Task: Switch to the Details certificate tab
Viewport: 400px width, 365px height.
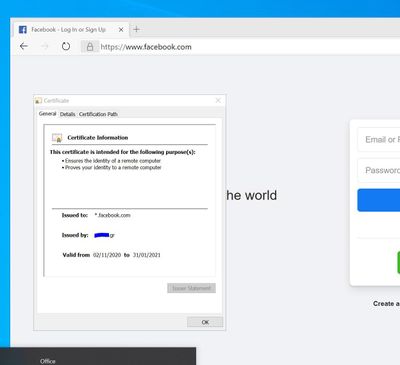Action: (67, 114)
